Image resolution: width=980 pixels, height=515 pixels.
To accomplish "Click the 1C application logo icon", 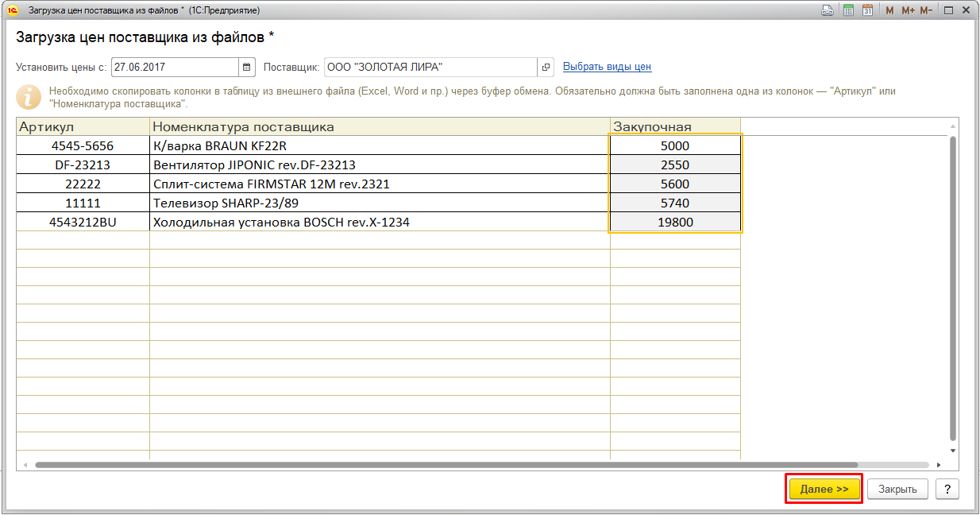I will (12, 10).
